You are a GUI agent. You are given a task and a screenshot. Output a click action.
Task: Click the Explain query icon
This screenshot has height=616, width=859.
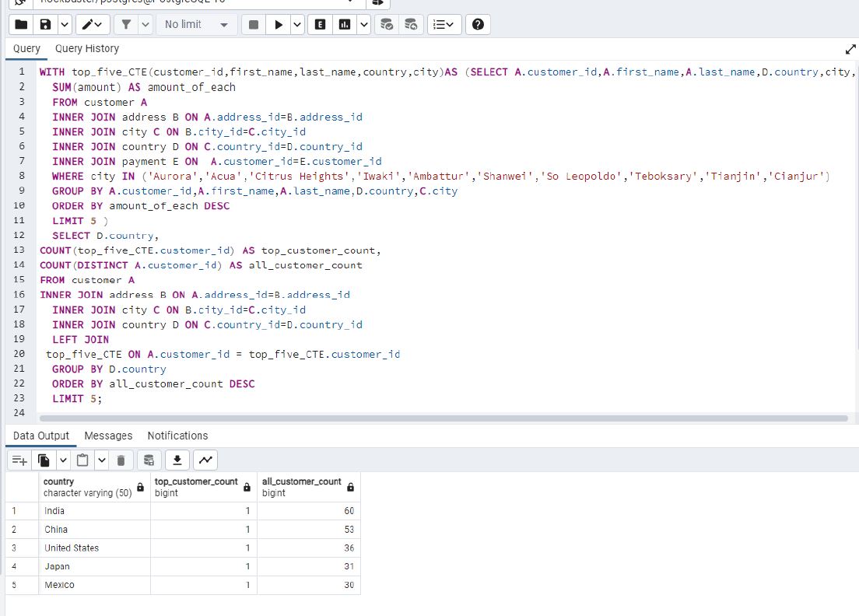pyautogui.click(x=320, y=25)
